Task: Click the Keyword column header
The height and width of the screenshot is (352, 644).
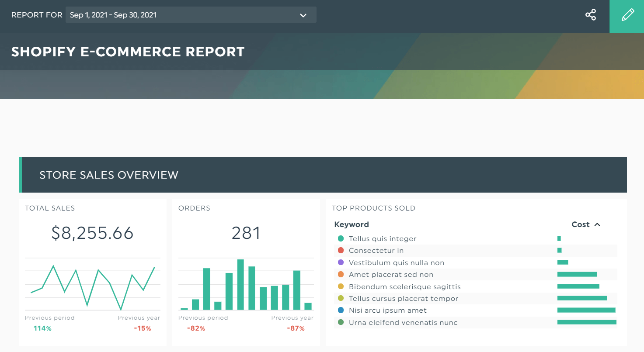Action: tap(352, 224)
